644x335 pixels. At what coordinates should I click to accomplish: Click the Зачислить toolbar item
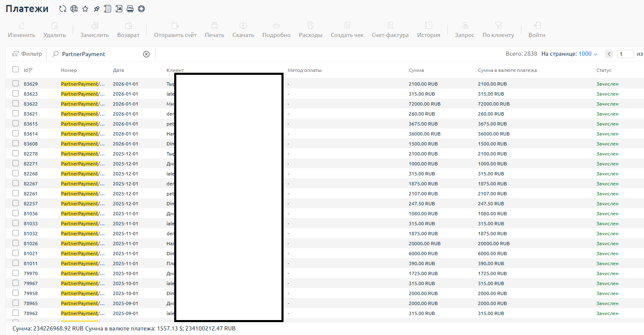pos(94,30)
